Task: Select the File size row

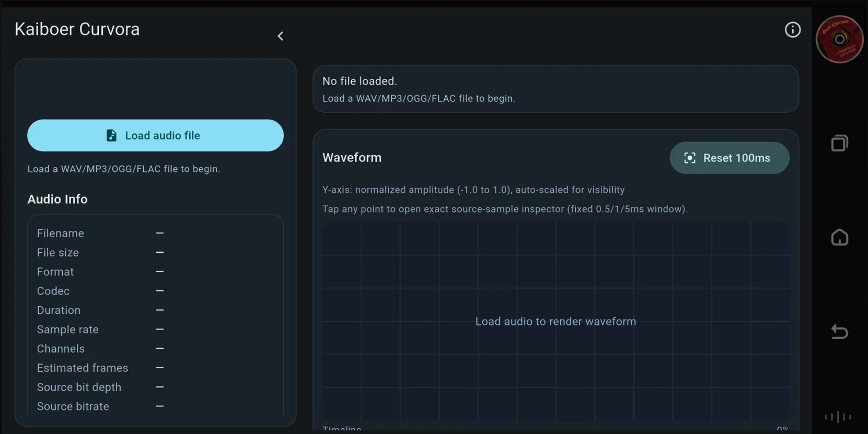Action: [x=155, y=253]
